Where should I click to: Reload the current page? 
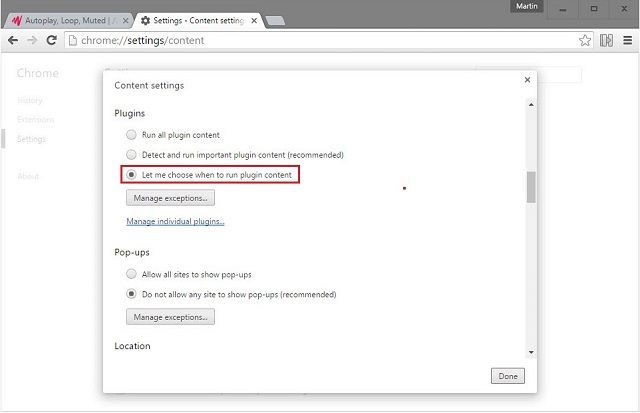51,40
